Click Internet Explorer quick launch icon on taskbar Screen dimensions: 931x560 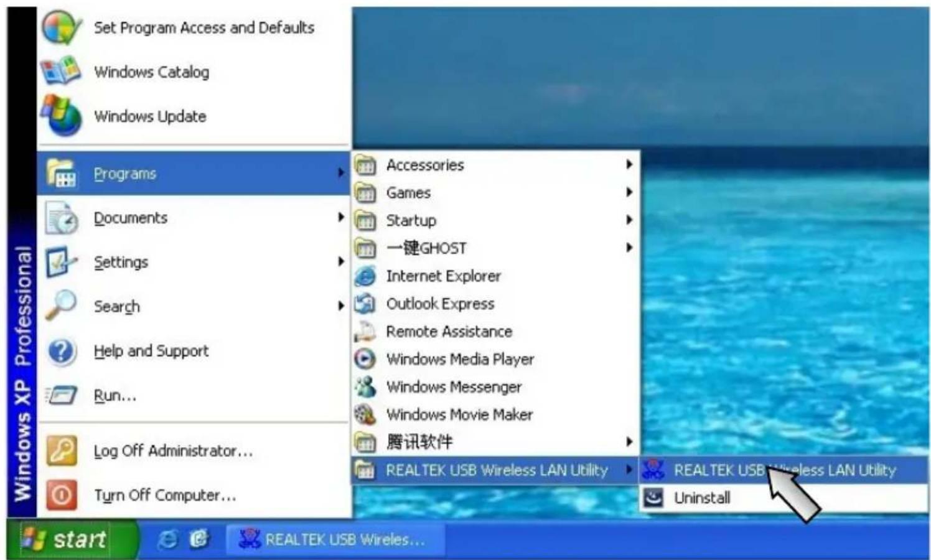(x=167, y=539)
